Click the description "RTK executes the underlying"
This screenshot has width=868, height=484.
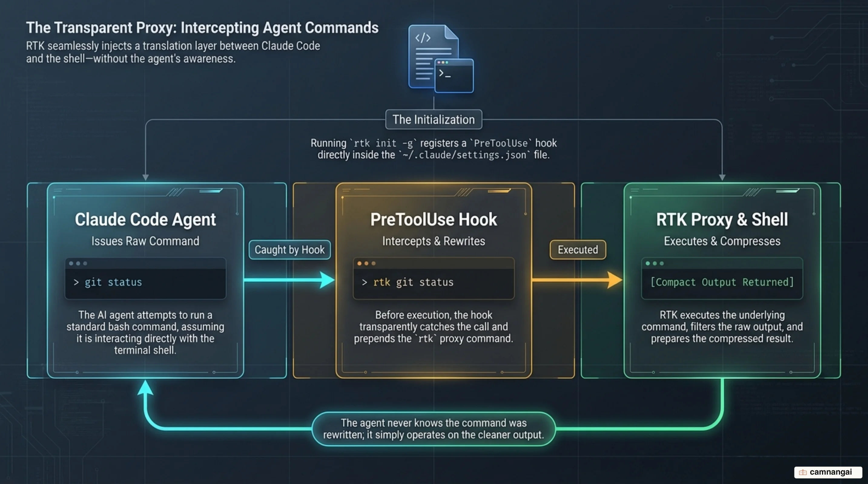point(722,327)
